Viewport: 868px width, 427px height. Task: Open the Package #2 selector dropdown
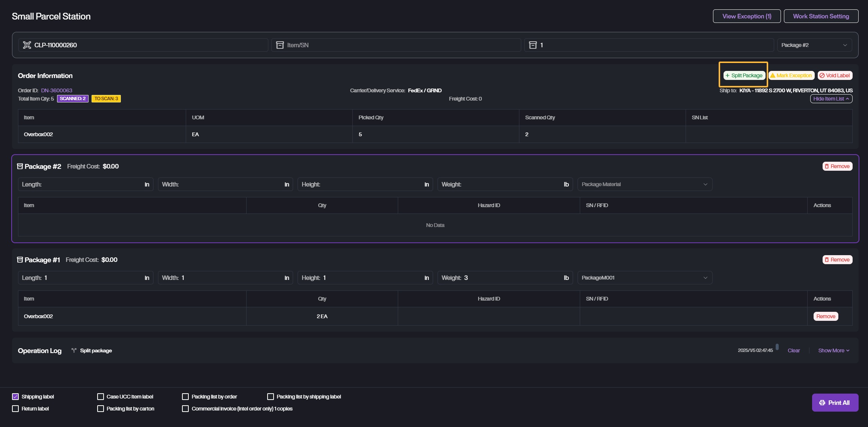814,45
